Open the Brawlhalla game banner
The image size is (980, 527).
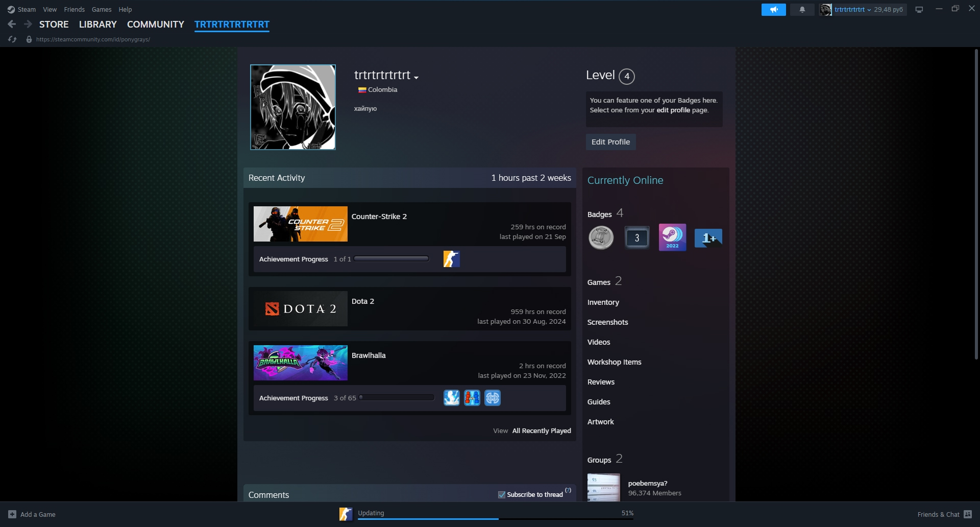point(301,363)
